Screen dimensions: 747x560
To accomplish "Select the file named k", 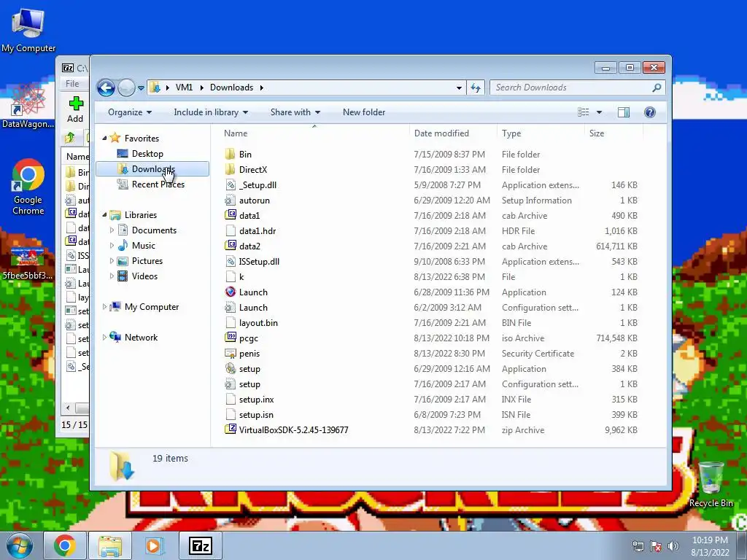I will coord(241,276).
